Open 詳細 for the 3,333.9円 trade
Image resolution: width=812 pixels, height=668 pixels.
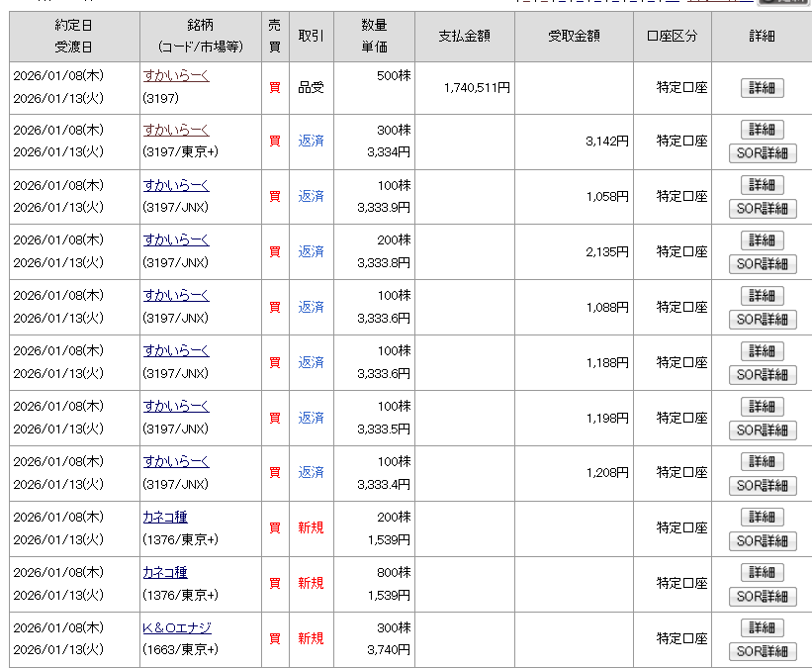point(762,185)
